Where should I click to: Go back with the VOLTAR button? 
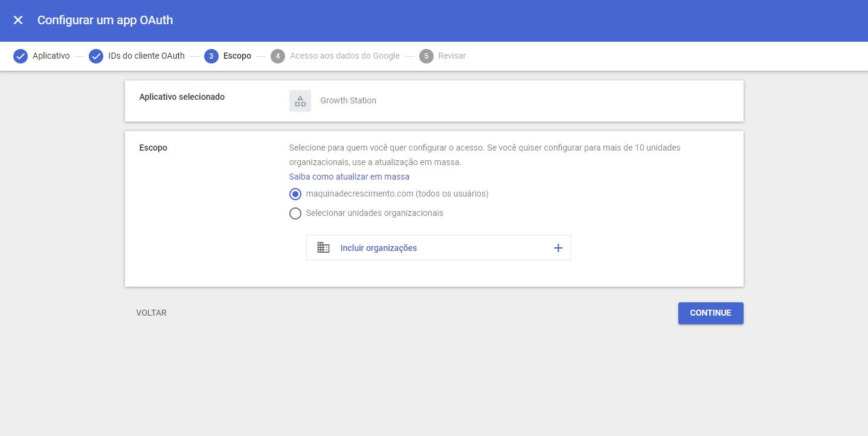pyautogui.click(x=152, y=313)
